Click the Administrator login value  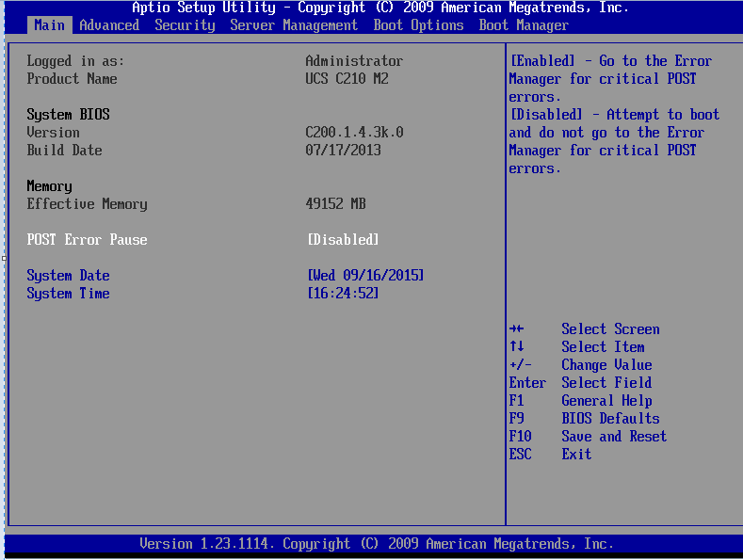354,61
